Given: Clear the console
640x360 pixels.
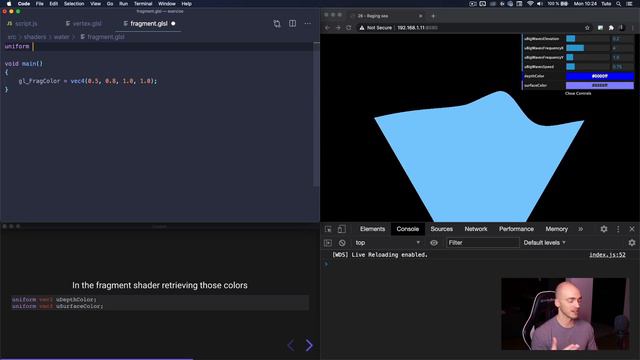Looking at the screenshot, I should pyautogui.click(x=342, y=243).
